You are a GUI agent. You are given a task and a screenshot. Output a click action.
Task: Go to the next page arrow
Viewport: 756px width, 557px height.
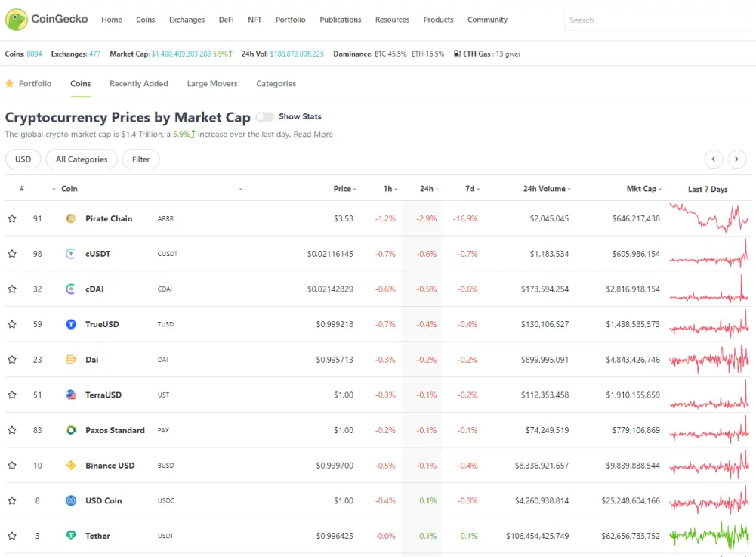click(736, 159)
